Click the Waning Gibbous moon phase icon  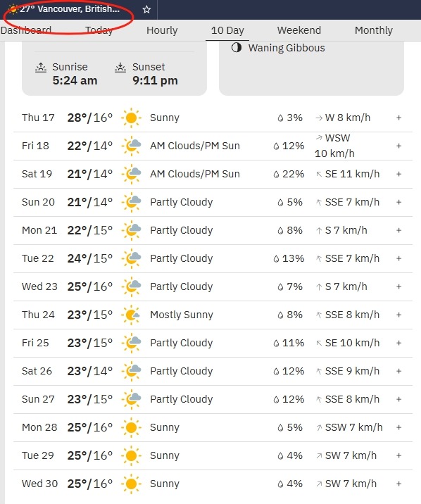pos(237,48)
